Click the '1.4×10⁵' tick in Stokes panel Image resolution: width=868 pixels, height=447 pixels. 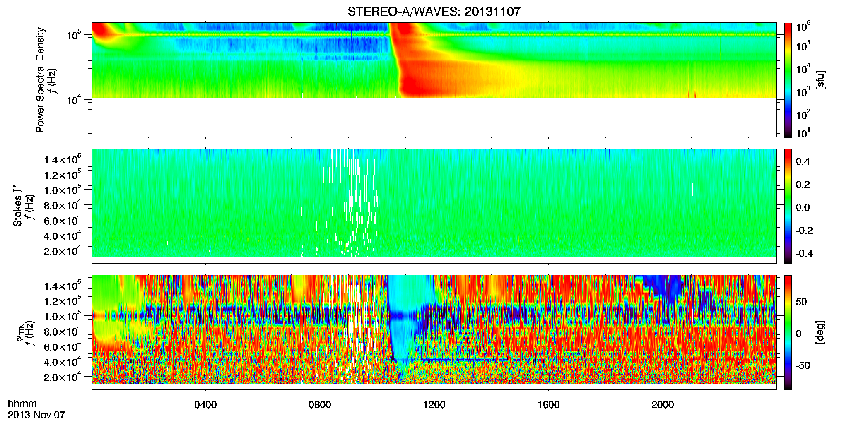click(x=63, y=160)
